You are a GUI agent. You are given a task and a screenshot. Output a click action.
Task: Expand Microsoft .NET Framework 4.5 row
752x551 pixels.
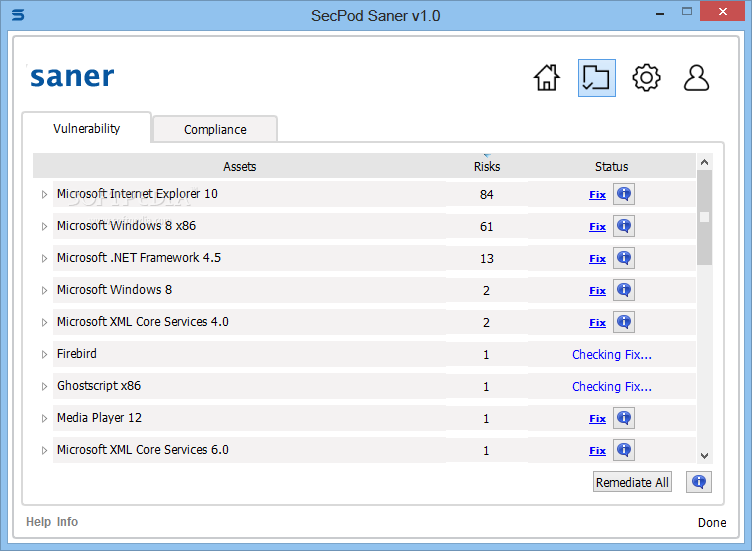point(44,258)
